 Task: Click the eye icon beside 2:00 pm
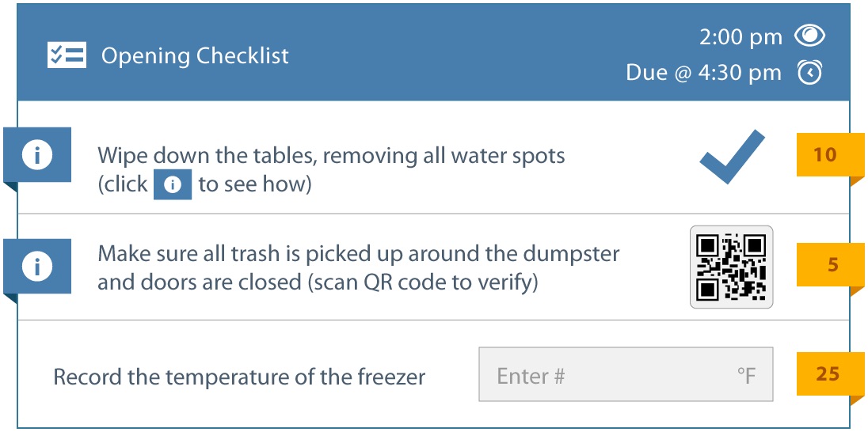[809, 36]
